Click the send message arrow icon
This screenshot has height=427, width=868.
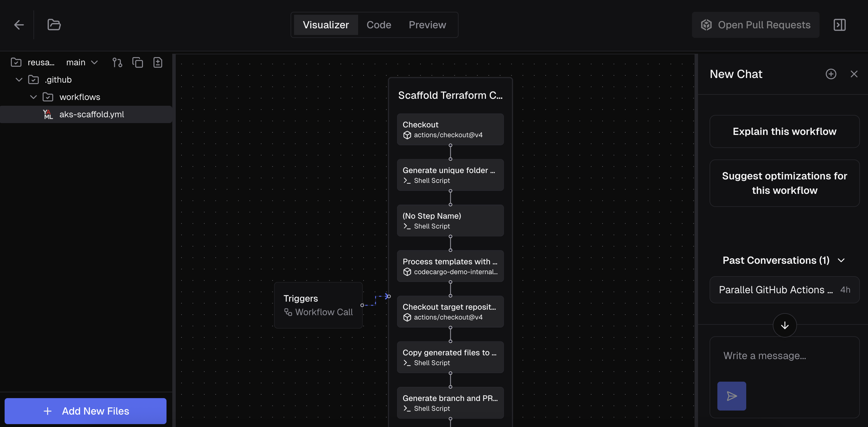(x=732, y=396)
